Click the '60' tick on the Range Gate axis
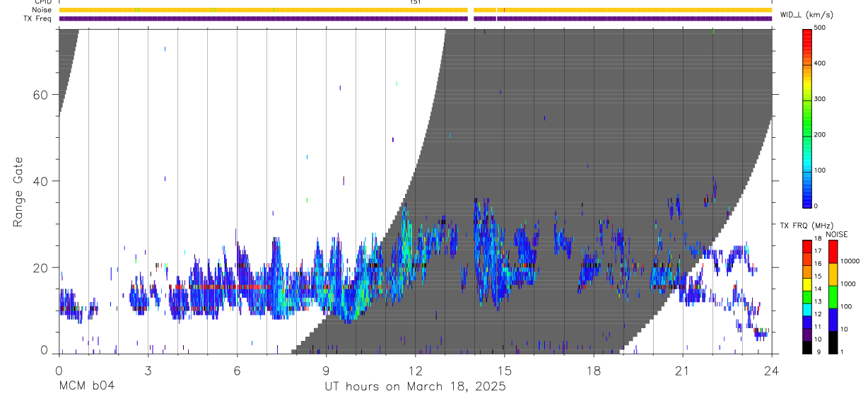 pos(41,95)
